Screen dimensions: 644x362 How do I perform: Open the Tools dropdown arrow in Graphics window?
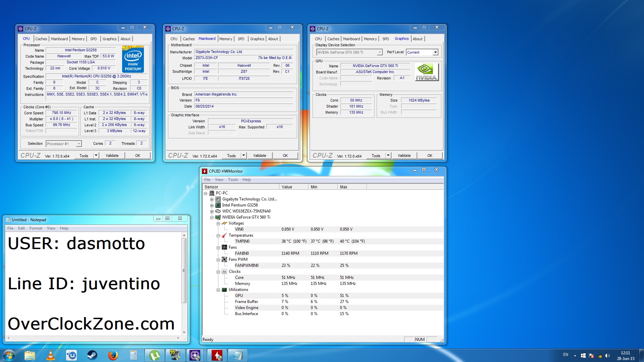388,156
